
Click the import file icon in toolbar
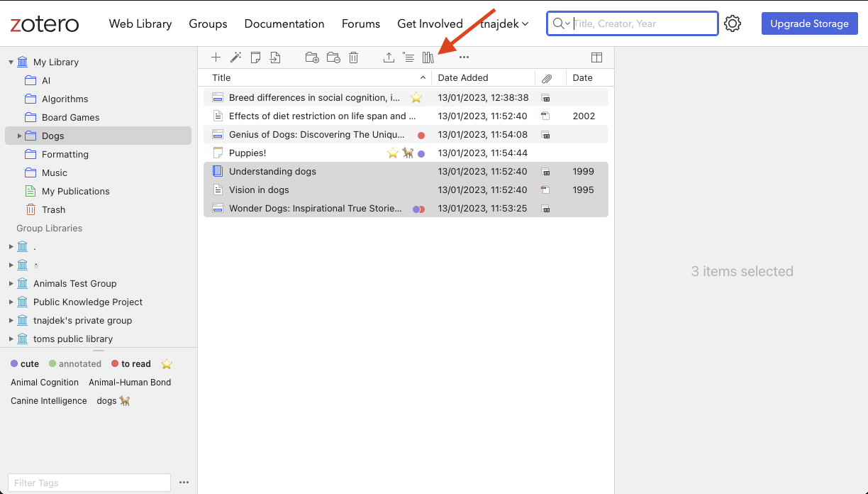(x=275, y=57)
